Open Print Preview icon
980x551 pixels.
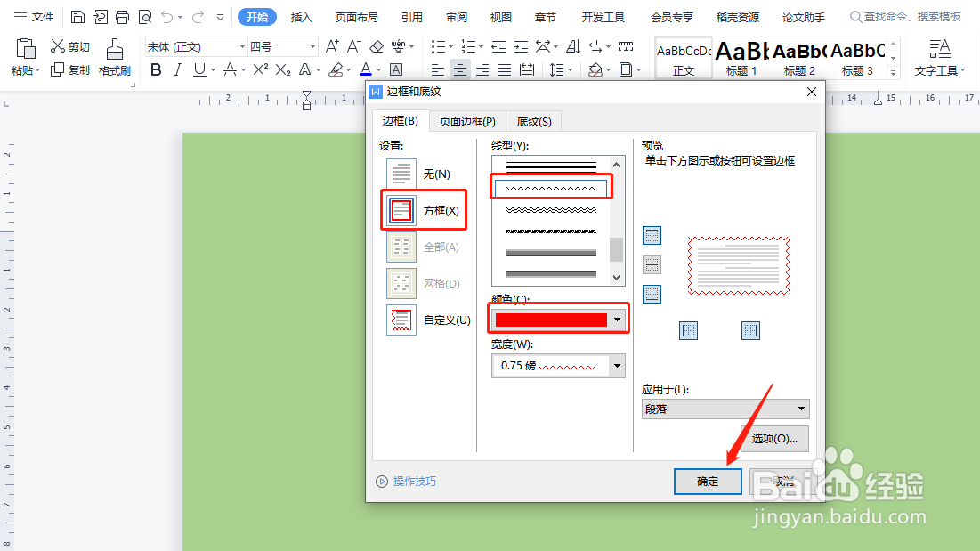click(145, 17)
